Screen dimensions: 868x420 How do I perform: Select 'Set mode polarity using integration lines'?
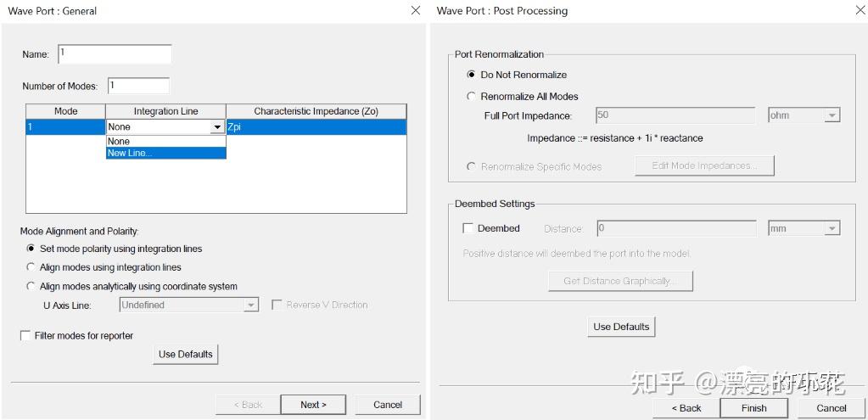[31, 249]
